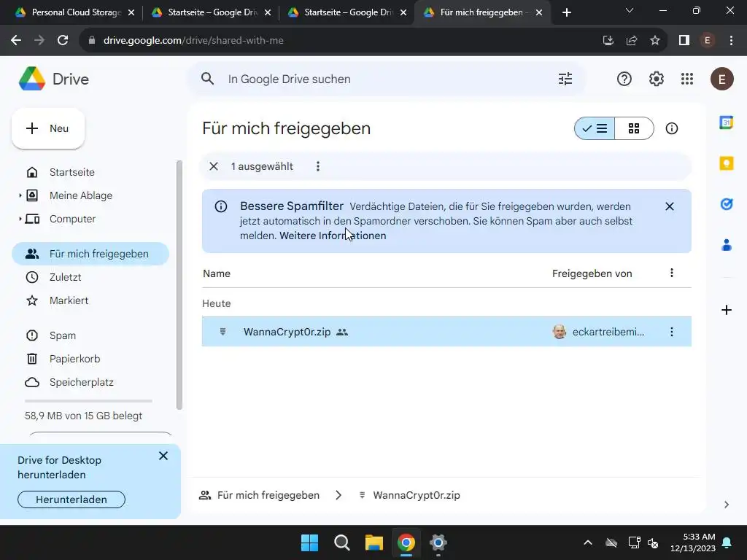Open Drive settings gear icon
The height and width of the screenshot is (560, 747).
tap(656, 79)
